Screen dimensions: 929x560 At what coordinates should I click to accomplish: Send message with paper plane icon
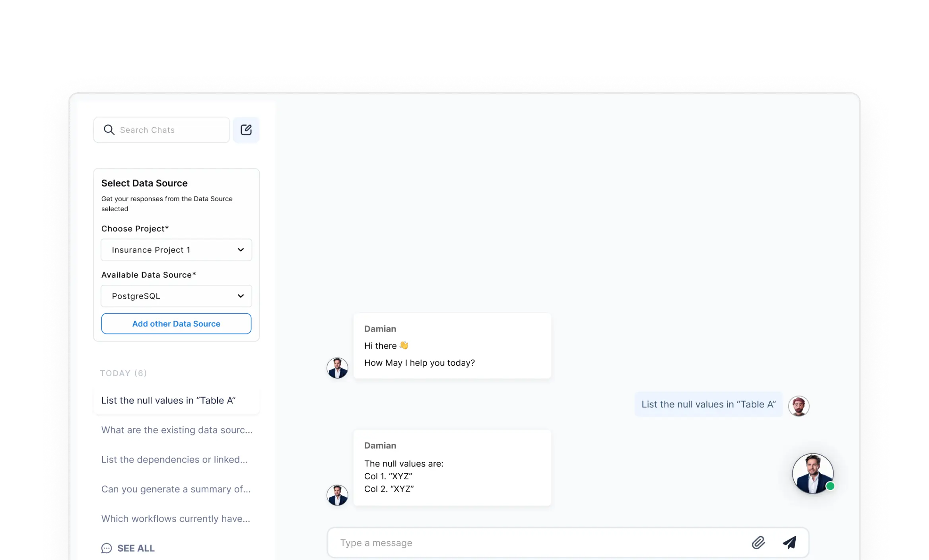pyautogui.click(x=789, y=542)
